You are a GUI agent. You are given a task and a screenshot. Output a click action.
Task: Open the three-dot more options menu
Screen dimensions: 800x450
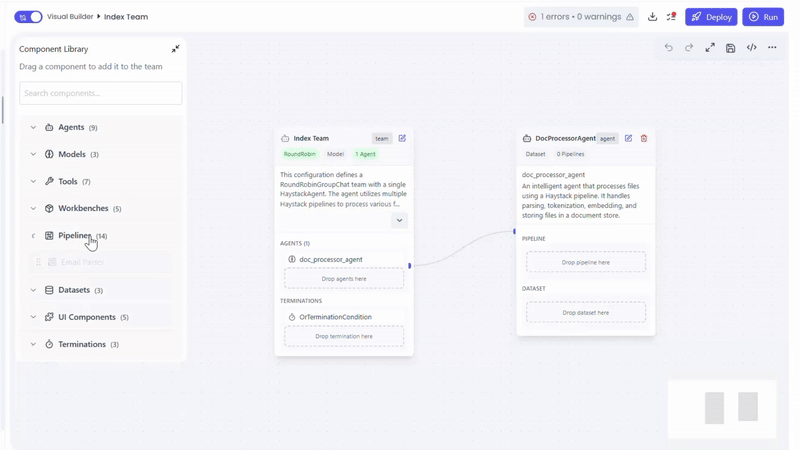coord(772,48)
